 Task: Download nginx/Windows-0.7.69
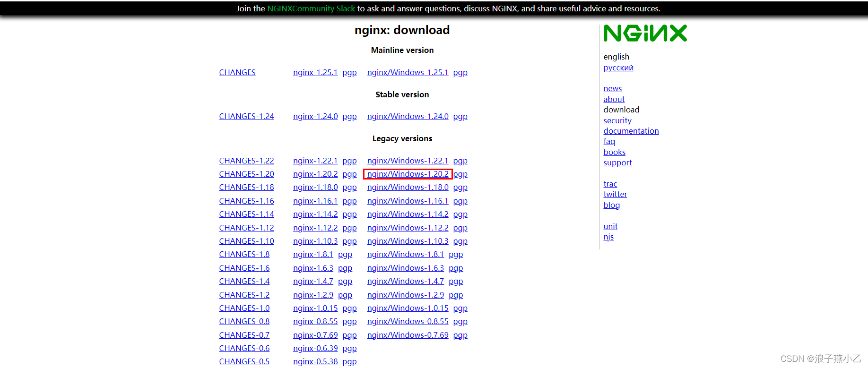tap(408, 335)
